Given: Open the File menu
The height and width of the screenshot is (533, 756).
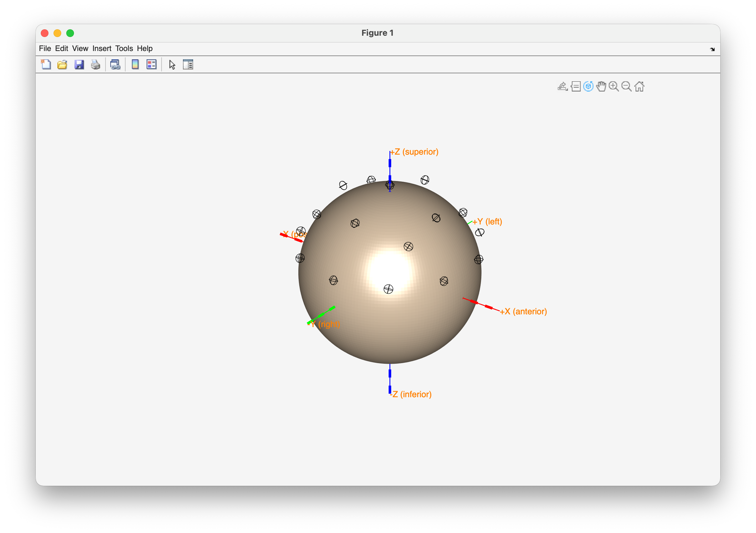Looking at the screenshot, I should click(45, 48).
